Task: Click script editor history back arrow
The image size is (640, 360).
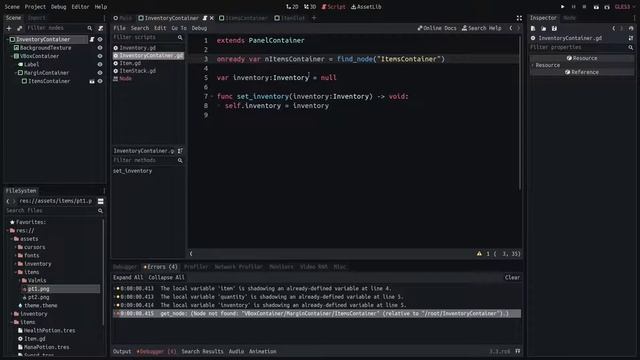Action: pyautogui.click(x=511, y=28)
